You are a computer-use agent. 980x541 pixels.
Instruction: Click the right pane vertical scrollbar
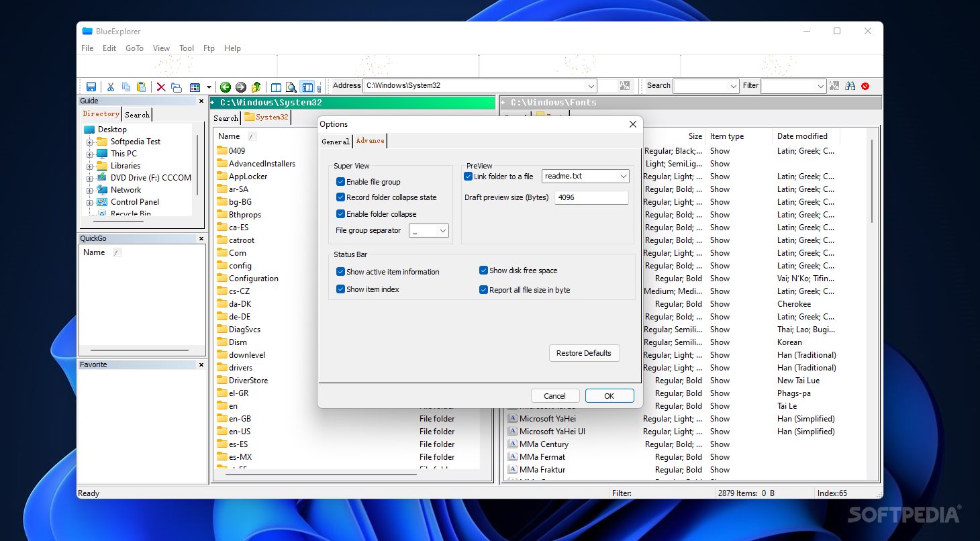[872, 181]
